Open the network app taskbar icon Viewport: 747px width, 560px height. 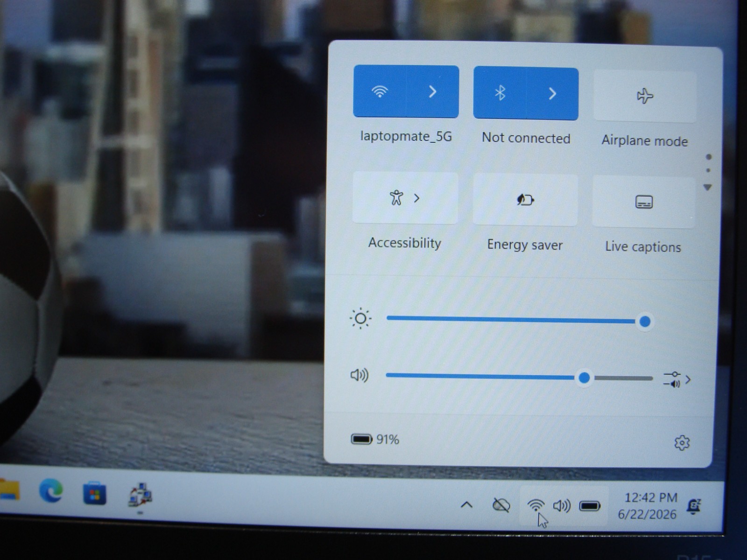point(140,495)
